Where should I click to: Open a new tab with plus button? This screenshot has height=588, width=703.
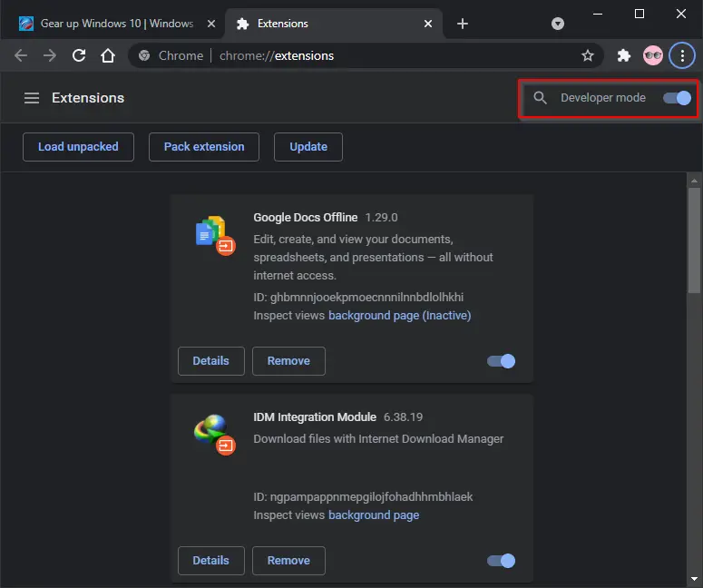(x=463, y=24)
